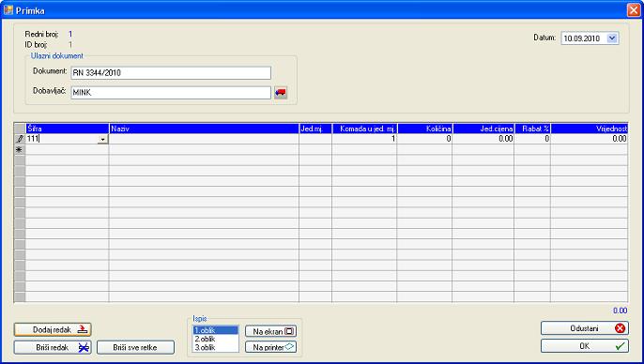644x364 pixels.
Task: Select 2.oblik in Ispis list
Action: click(216, 339)
